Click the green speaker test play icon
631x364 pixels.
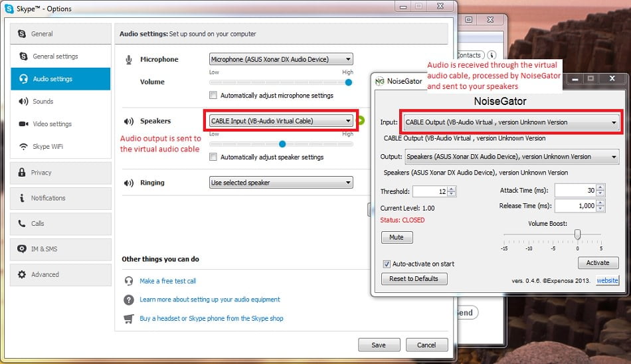pyautogui.click(x=361, y=121)
